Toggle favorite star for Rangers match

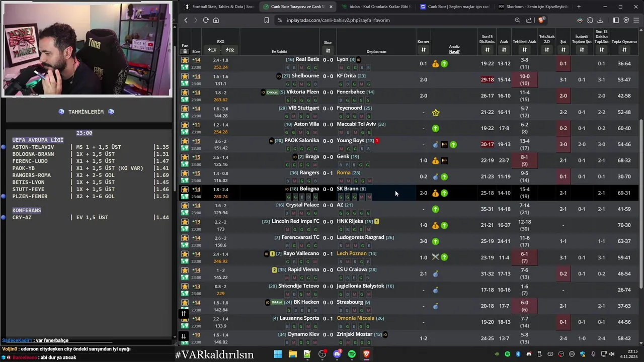[185, 173]
